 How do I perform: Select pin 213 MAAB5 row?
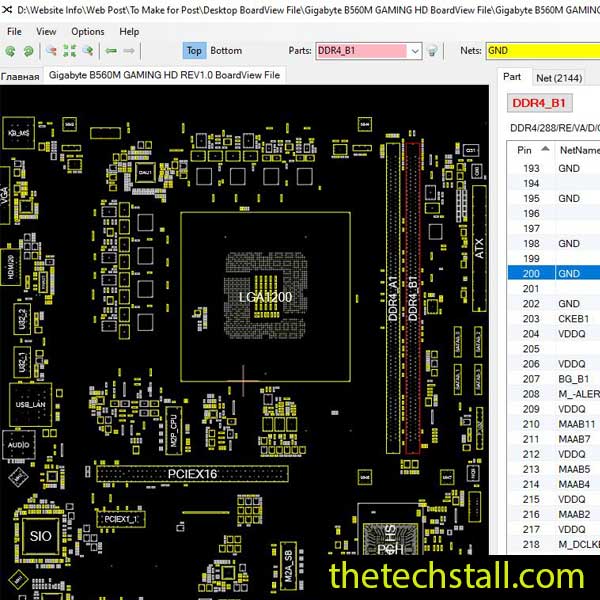click(x=554, y=469)
